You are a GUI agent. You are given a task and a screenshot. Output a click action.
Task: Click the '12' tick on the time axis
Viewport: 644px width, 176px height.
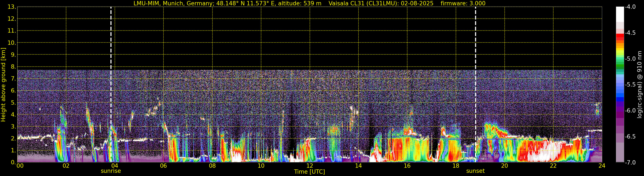coord(310,166)
